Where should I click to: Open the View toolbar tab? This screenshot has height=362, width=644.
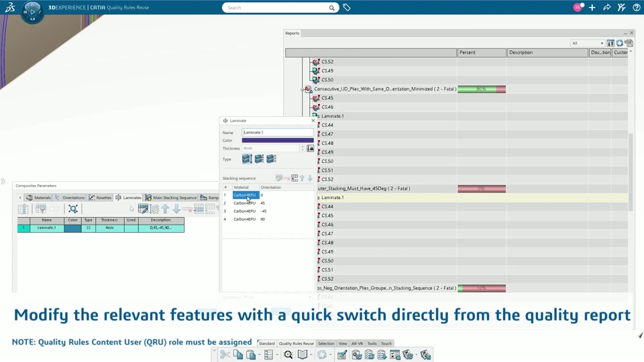tap(343, 343)
